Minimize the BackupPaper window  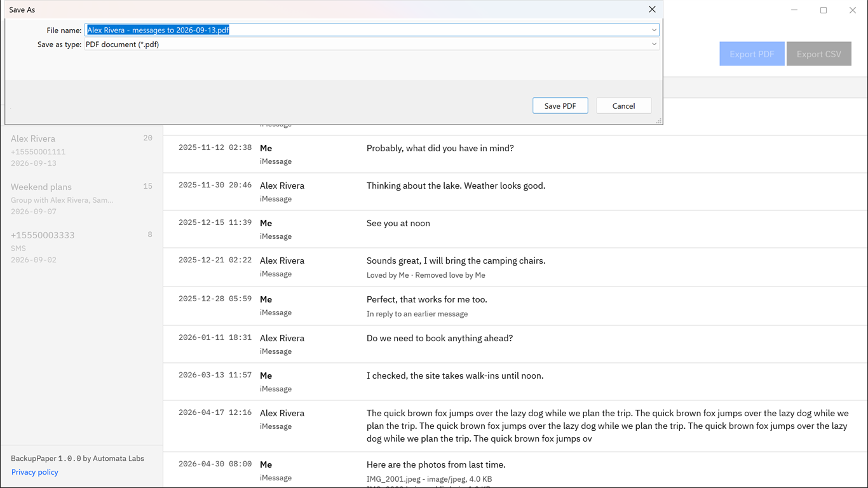point(794,10)
